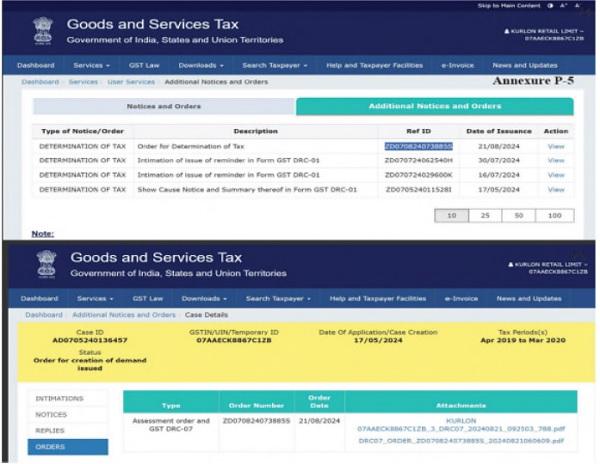Click Dashboard breadcrumb above the Notices and Orders tabs
The width and height of the screenshot is (600, 464).
40,82
